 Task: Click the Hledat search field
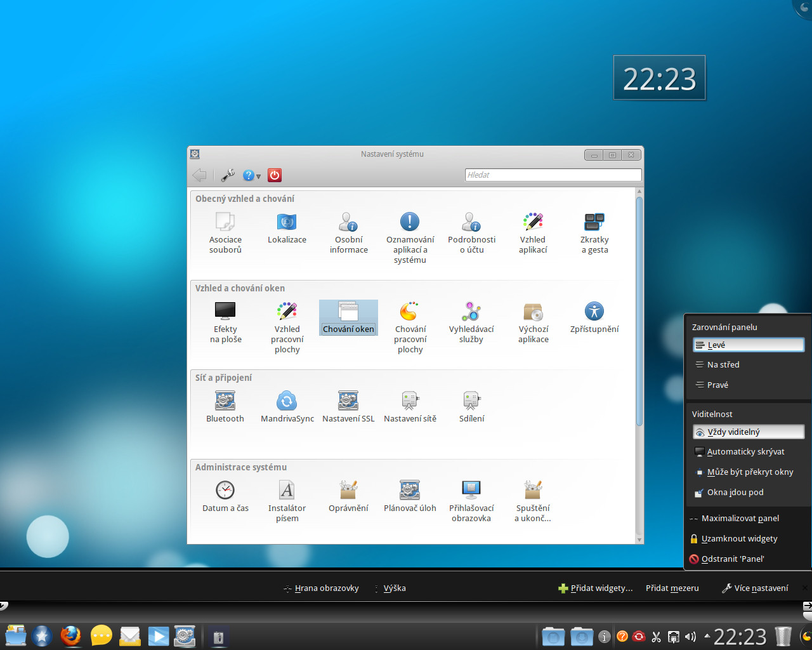pos(553,175)
